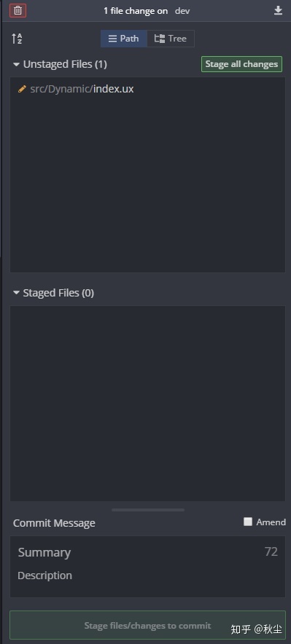Switch to Tree view tab
Screen dimensions: 291x644
tap(171, 39)
